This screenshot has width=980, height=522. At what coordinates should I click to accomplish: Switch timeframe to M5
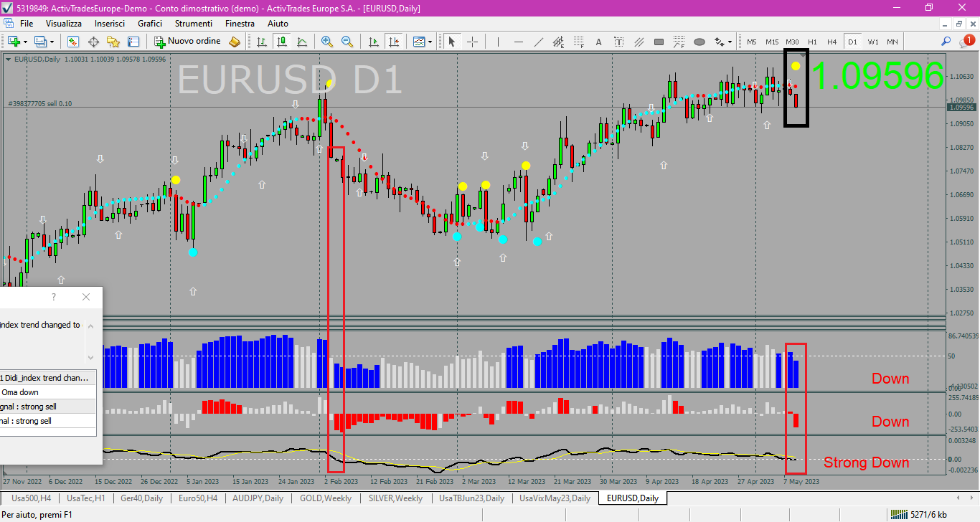click(x=752, y=42)
